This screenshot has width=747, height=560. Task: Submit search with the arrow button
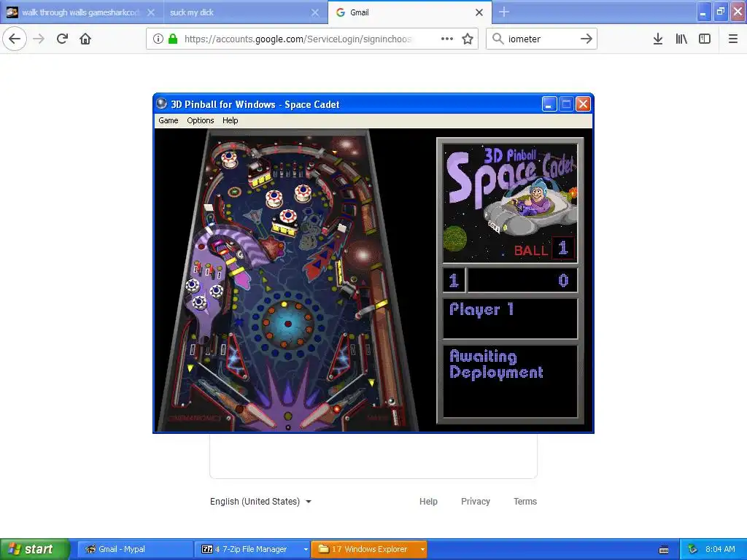[x=586, y=39]
